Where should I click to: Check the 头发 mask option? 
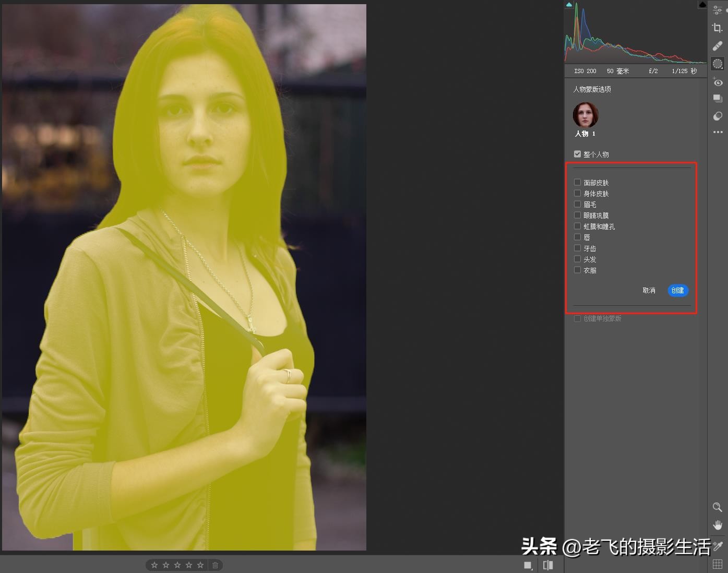tap(577, 258)
